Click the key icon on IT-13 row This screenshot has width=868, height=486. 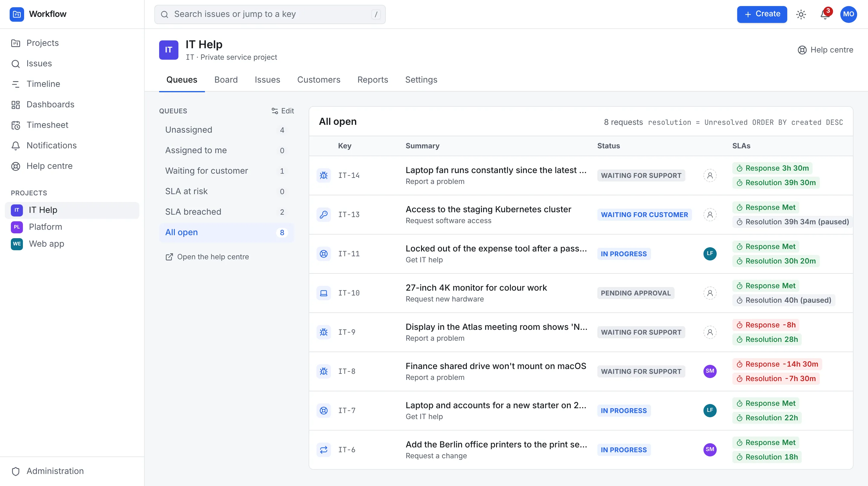coord(323,214)
